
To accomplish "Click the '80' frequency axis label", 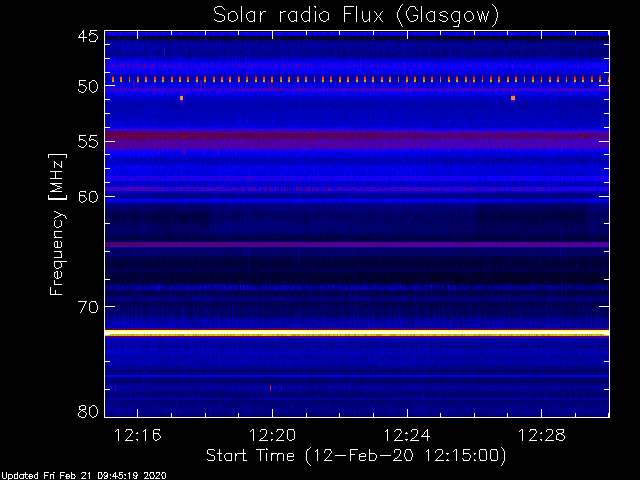I will (88, 411).
